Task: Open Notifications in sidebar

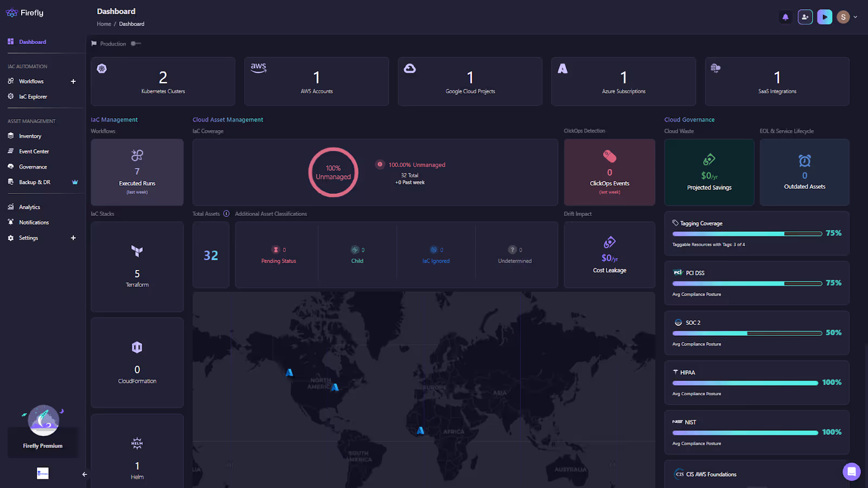Action: [34, 222]
